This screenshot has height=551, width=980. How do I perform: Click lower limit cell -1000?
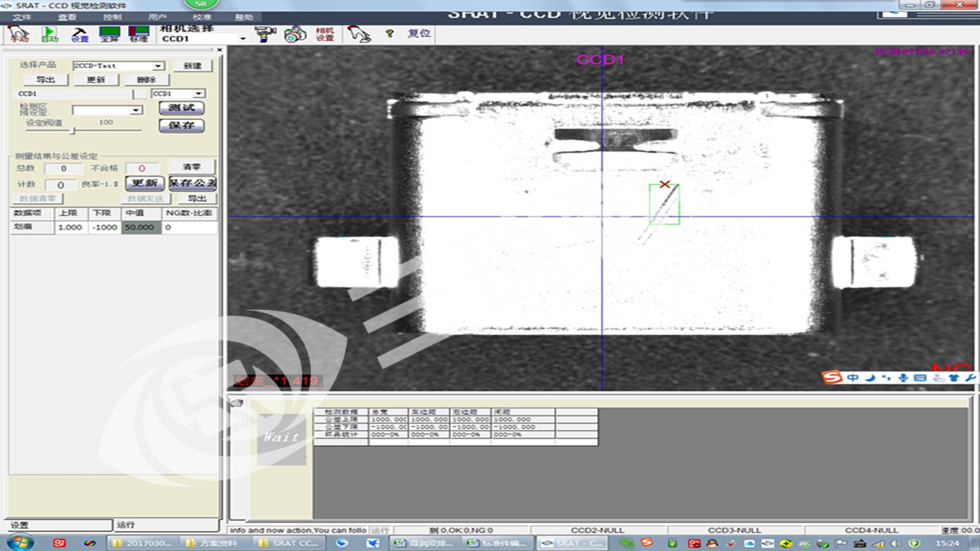pos(105,227)
